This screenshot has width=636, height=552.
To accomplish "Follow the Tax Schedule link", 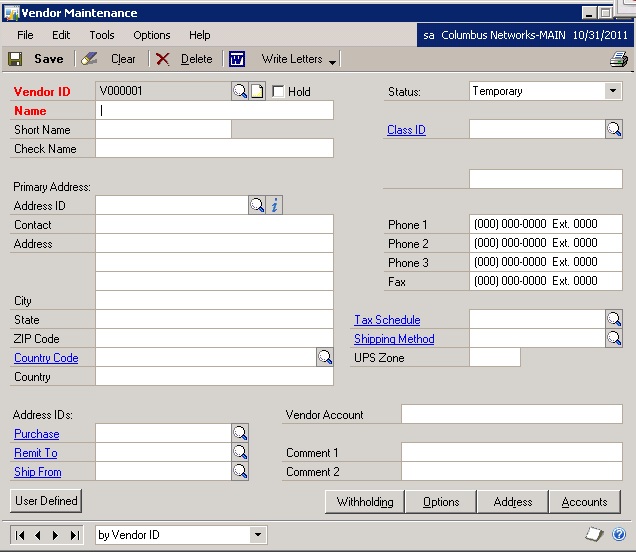I will [x=387, y=320].
